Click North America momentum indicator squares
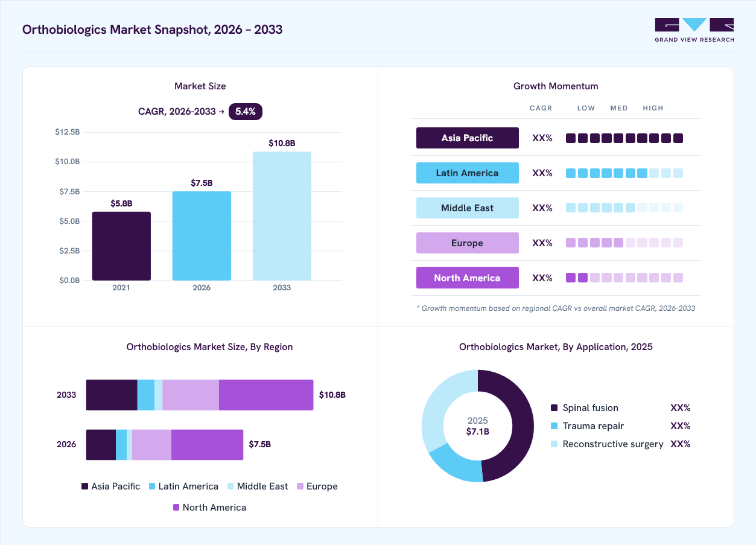 tap(624, 278)
